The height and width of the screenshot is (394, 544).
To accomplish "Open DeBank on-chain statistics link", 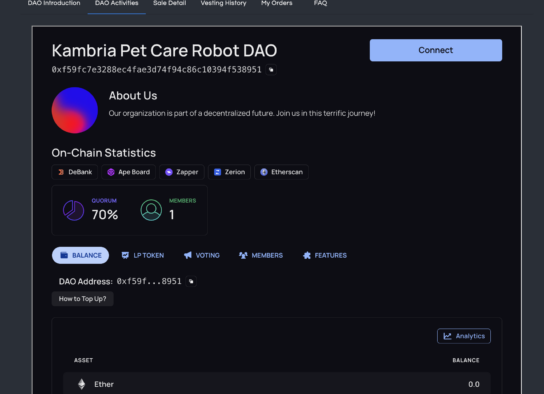I will pyautogui.click(x=75, y=172).
